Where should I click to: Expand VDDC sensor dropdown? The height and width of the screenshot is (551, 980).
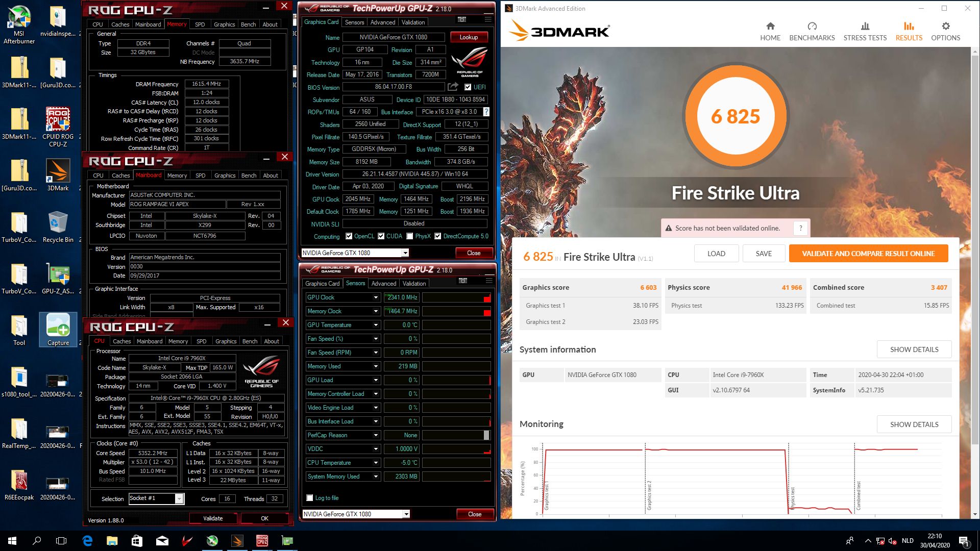tap(376, 449)
